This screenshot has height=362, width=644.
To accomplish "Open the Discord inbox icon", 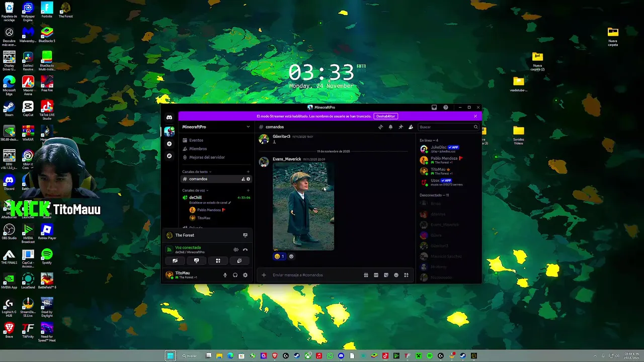I will coord(434,107).
